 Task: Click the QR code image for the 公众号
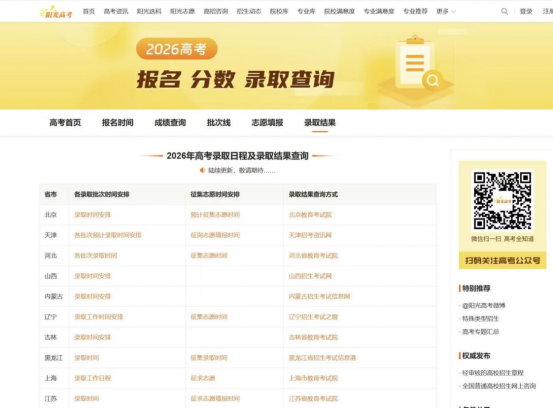pos(502,201)
